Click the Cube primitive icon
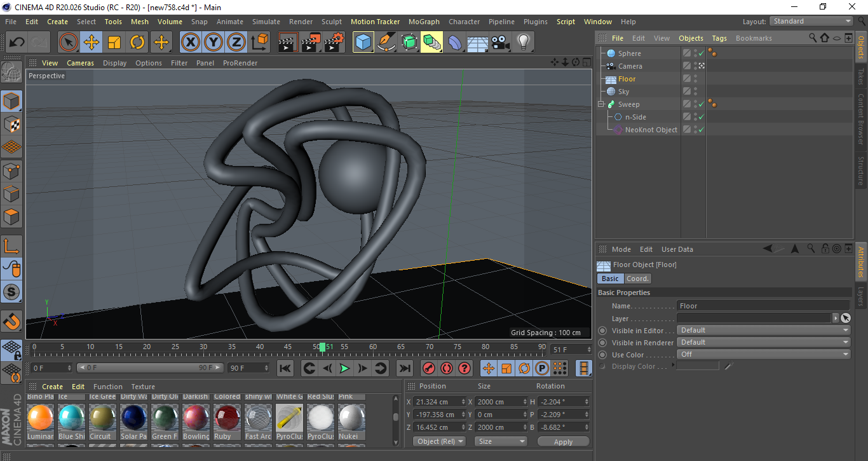 pos(363,42)
